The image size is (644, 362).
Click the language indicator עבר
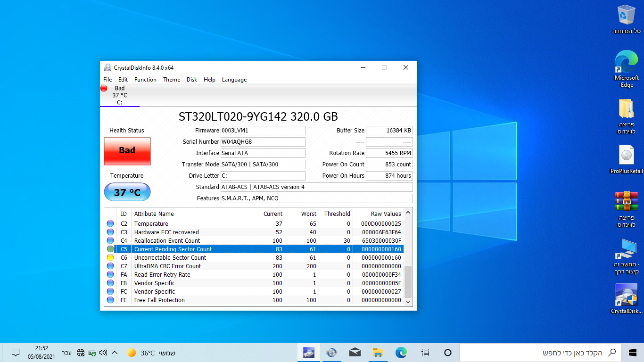coord(67,353)
